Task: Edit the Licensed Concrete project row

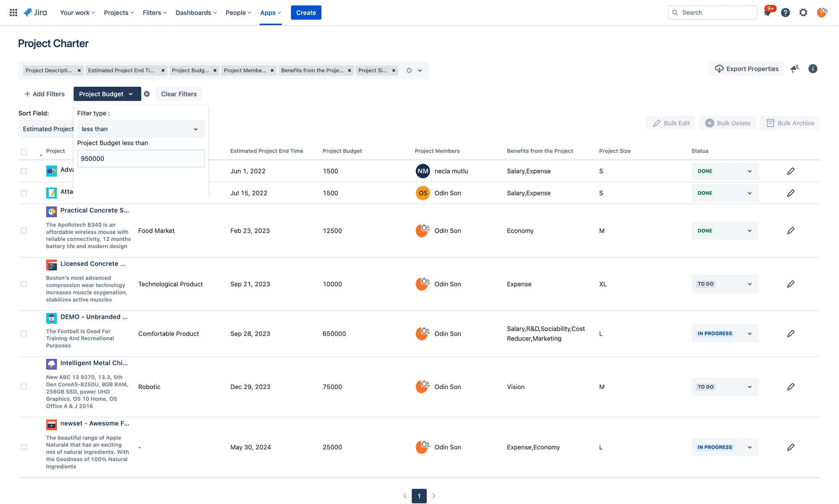Action: point(790,284)
